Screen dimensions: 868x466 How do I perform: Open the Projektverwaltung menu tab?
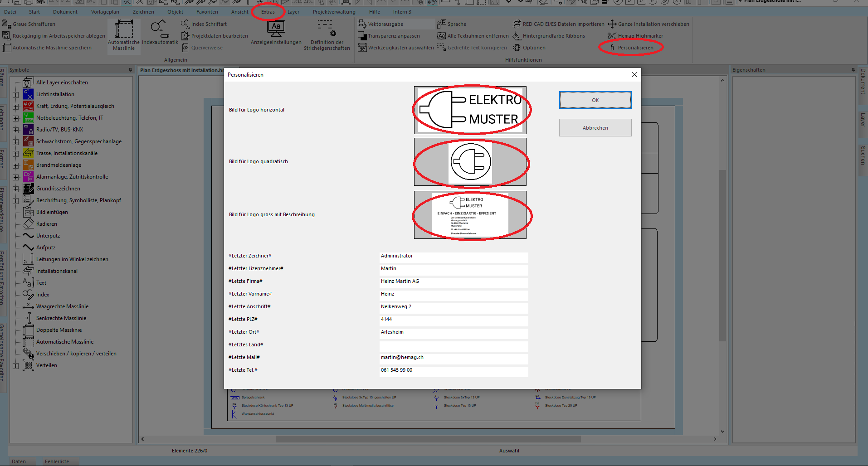click(x=334, y=12)
